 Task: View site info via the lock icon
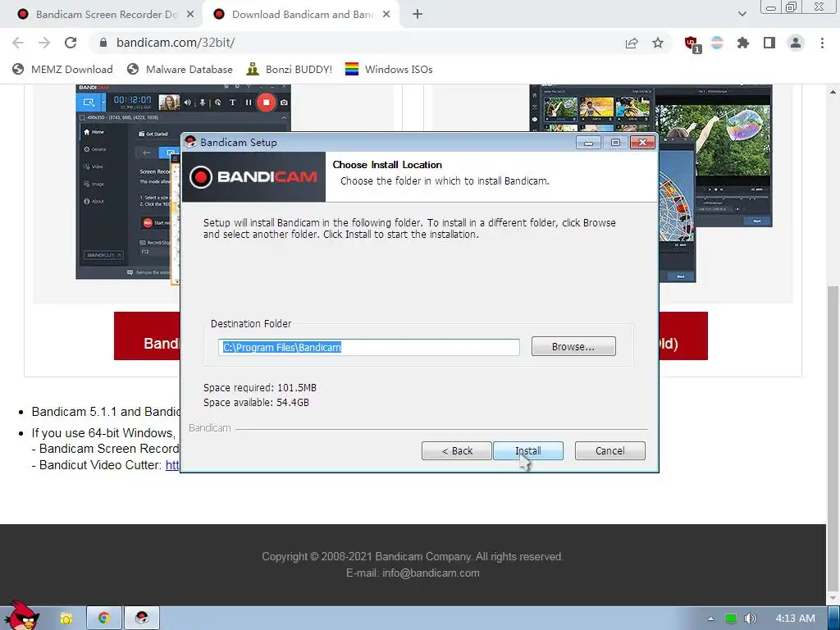point(104,43)
